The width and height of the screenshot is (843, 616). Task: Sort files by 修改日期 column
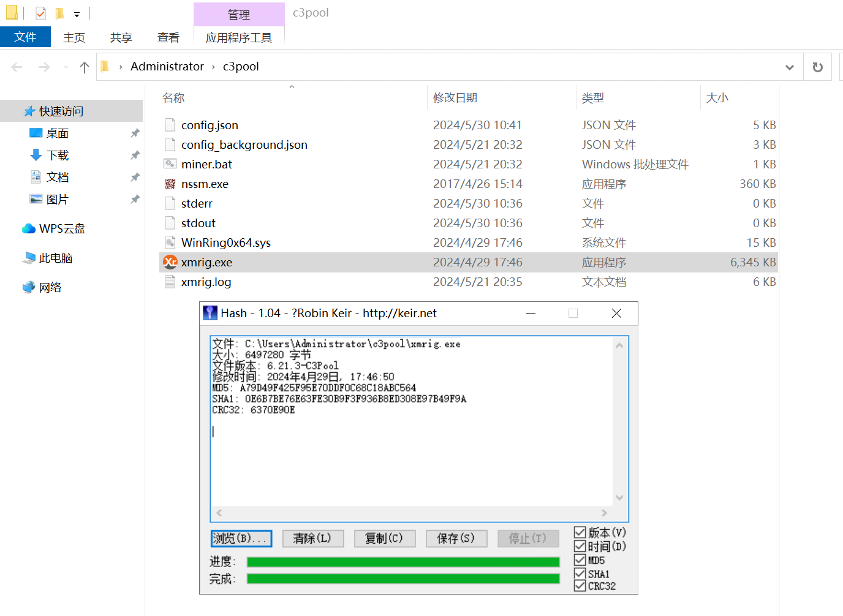pos(455,98)
